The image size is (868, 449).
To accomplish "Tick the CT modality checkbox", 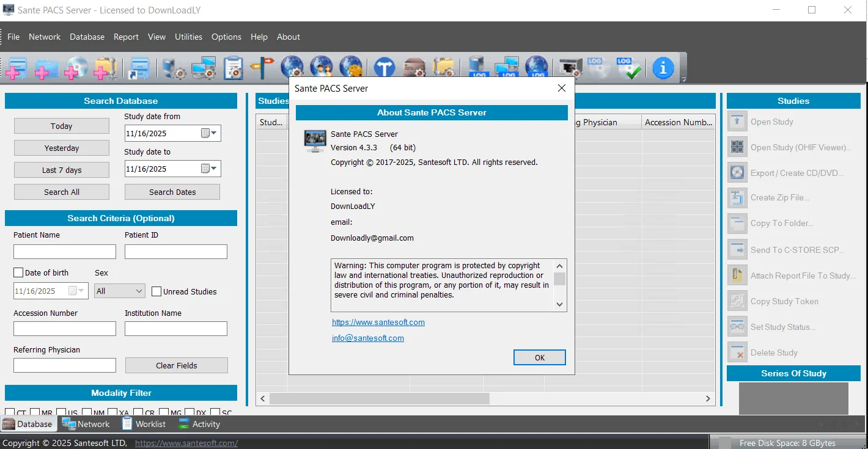I will [10, 413].
